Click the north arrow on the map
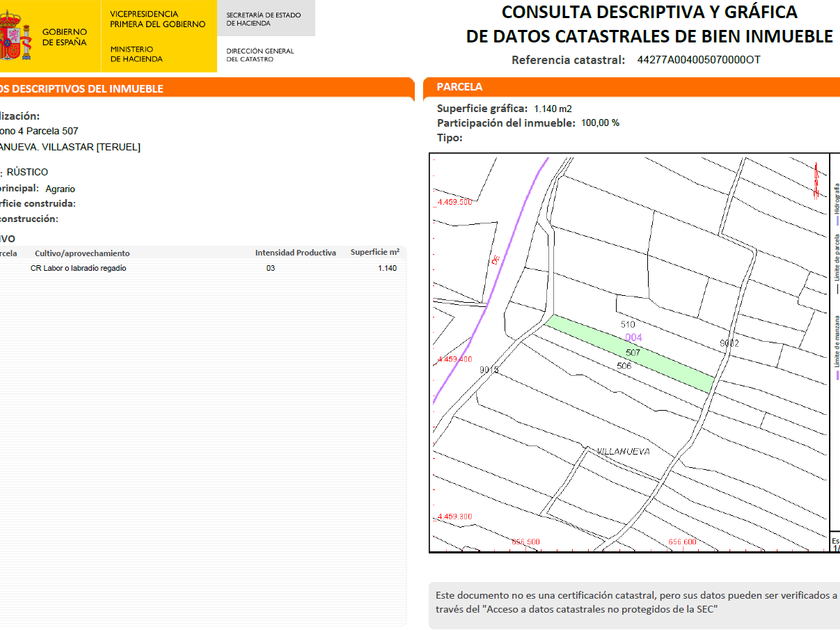The height and width of the screenshot is (630, 840). (x=816, y=181)
